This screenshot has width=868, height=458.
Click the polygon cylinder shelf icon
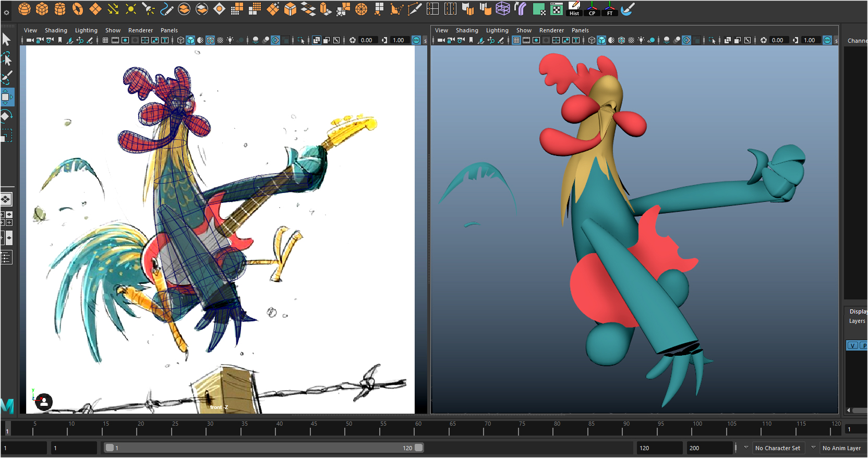point(60,9)
